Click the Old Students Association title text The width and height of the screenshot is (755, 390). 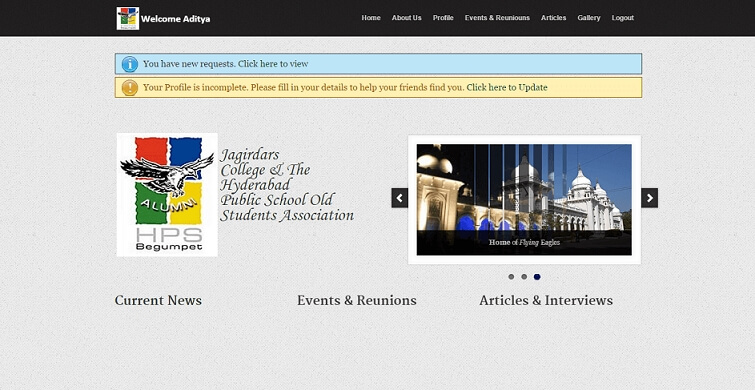(286, 185)
